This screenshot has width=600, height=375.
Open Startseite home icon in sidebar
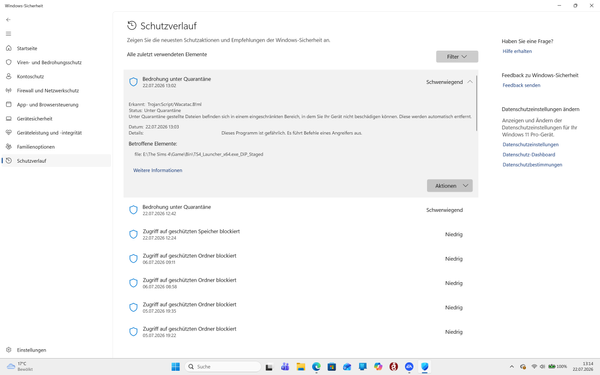coord(9,48)
